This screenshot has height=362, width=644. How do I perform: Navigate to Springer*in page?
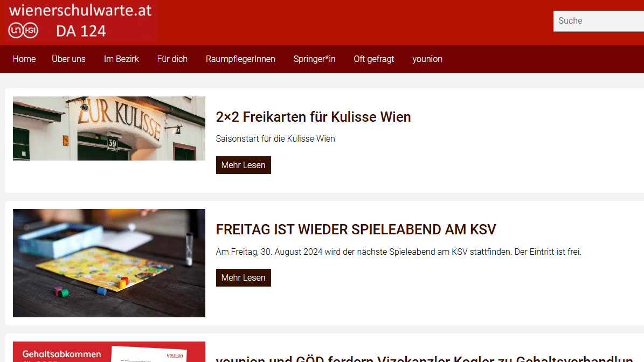[x=314, y=59]
